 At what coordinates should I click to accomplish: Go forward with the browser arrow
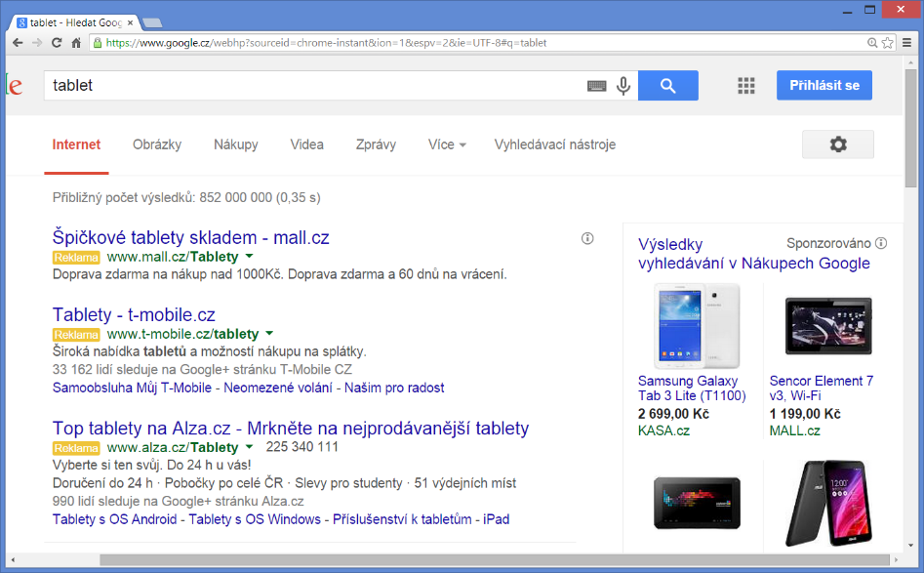37,43
